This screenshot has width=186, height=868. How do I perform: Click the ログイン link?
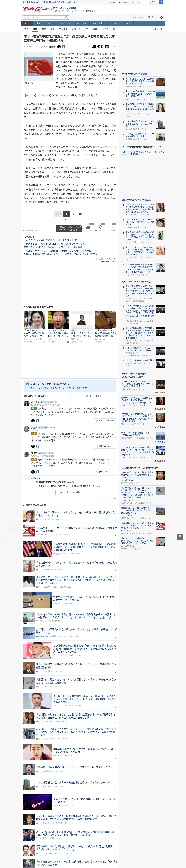pos(57,11)
